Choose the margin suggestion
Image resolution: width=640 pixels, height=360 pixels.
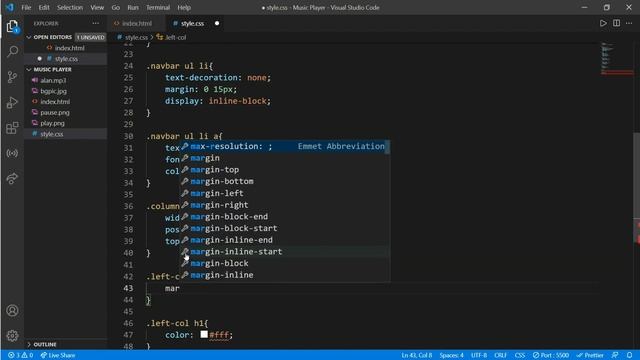(x=285, y=158)
